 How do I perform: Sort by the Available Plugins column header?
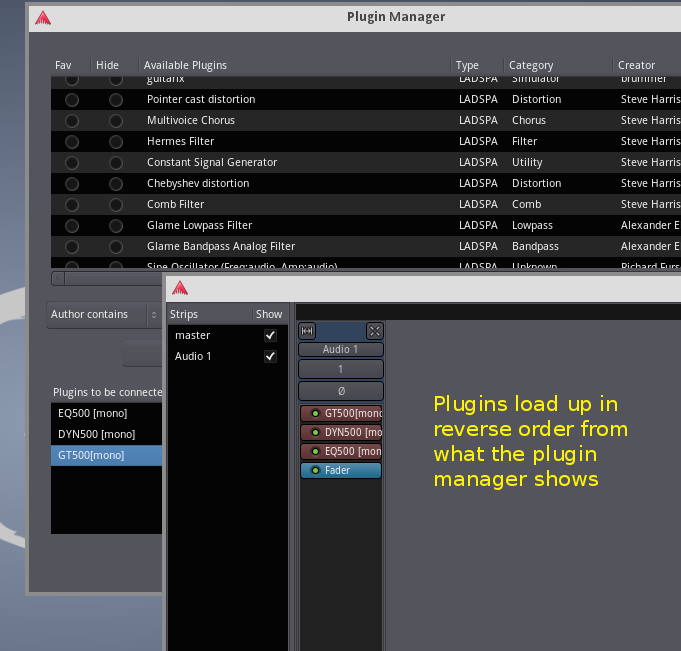click(x=185, y=65)
